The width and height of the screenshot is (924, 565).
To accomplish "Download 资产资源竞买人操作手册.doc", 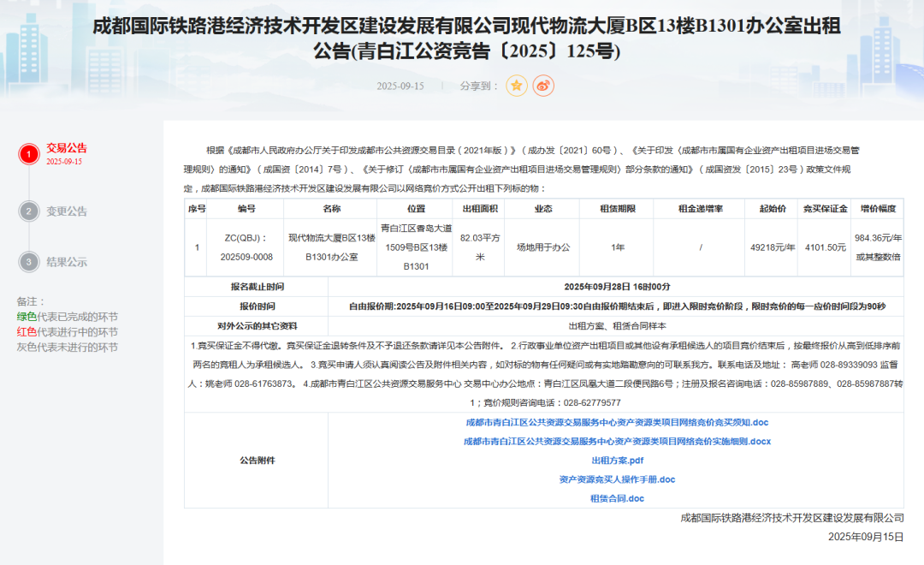I will [x=616, y=479].
